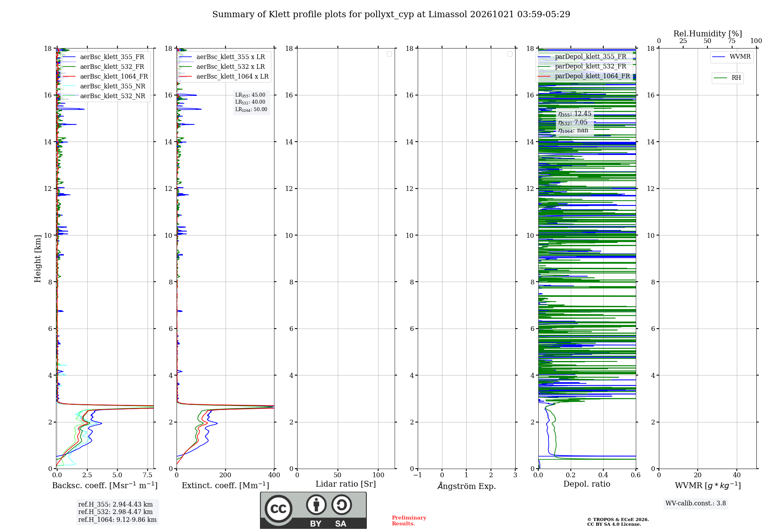Click the parDepol_klett_1064_FR legend entry
This screenshot has height=532, width=783.
pos(585,76)
